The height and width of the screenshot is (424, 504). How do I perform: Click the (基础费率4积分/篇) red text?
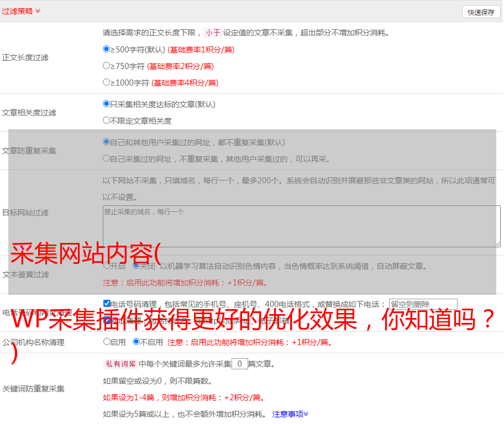click(185, 83)
